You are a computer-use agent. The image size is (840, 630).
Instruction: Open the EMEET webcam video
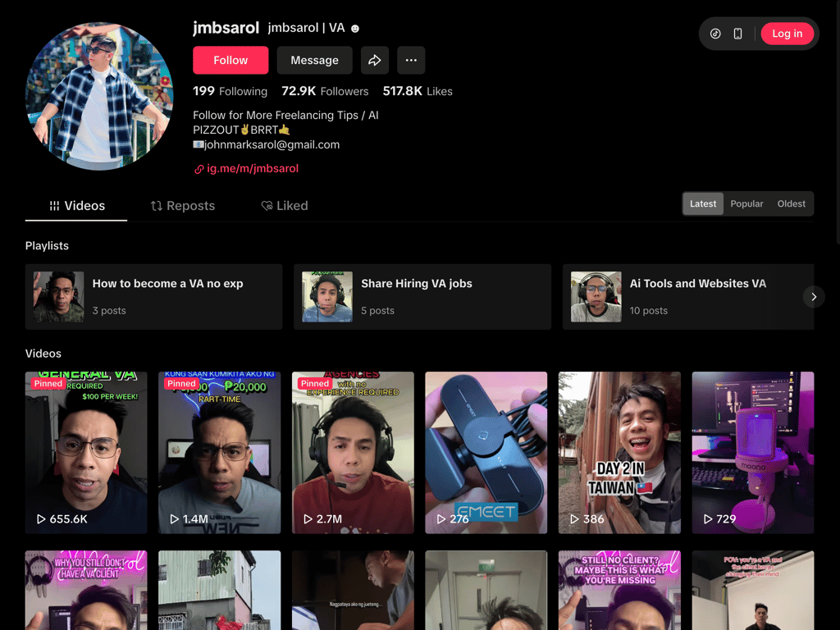pos(486,453)
